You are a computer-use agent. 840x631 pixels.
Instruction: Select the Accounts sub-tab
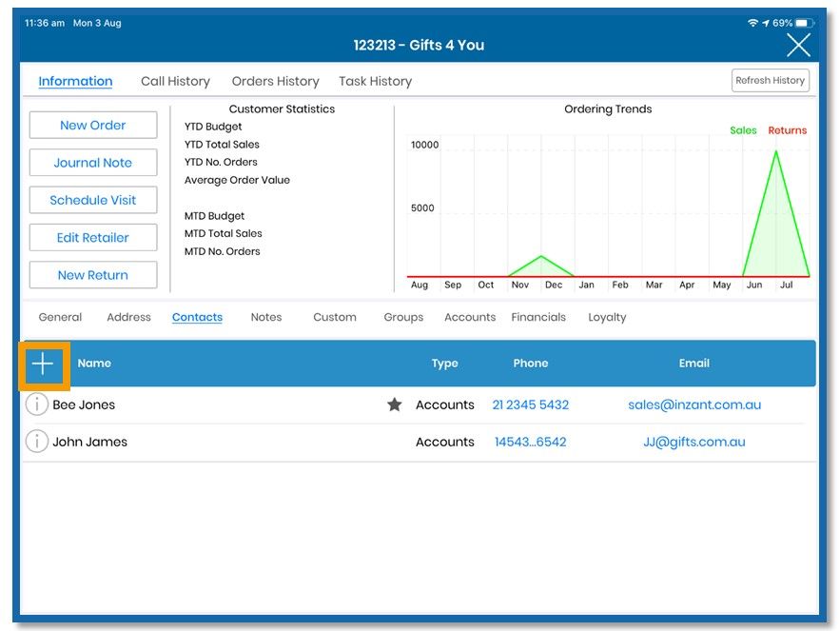(470, 317)
